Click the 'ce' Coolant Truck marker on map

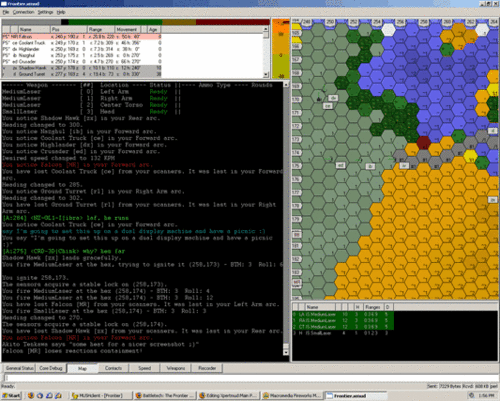pyautogui.click(x=328, y=106)
